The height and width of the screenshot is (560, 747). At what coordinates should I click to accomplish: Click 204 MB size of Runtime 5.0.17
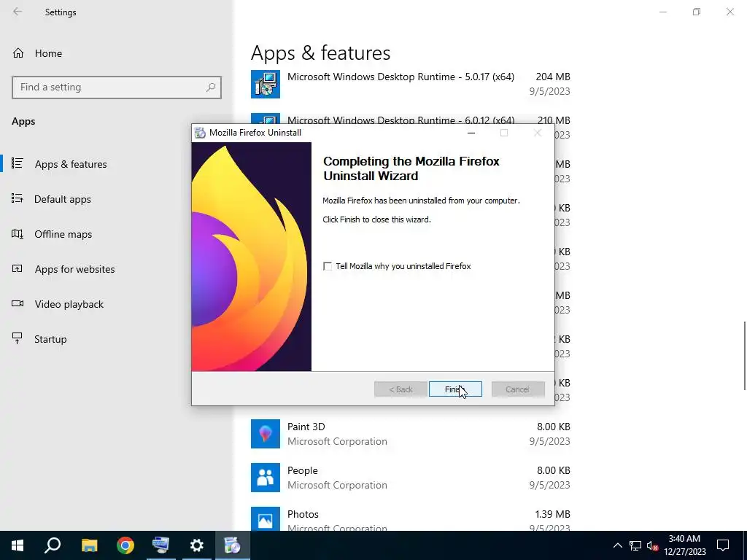coord(553,77)
